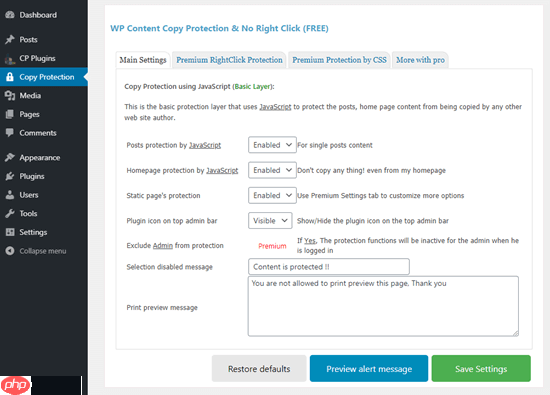Click the Appearance paintbrush icon
550x395 pixels.
(x=10, y=158)
